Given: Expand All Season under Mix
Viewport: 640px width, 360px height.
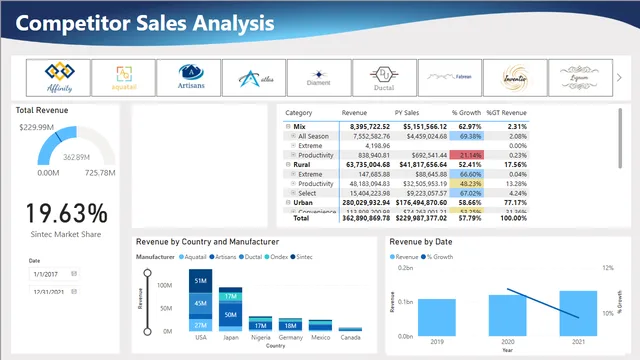Looking at the screenshot, I should (293, 136).
